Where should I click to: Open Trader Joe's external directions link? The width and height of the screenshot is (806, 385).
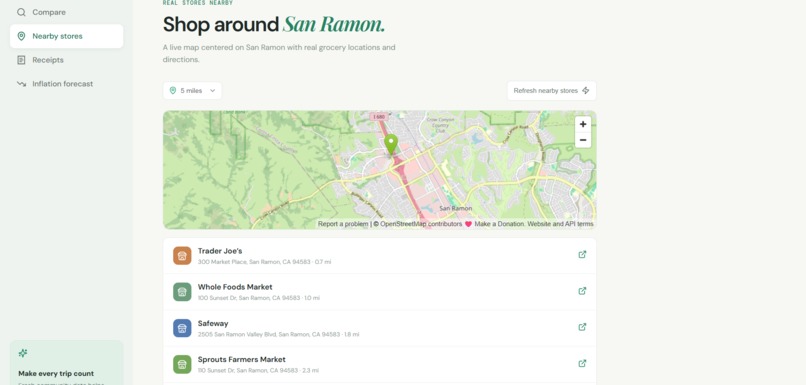[x=582, y=254]
